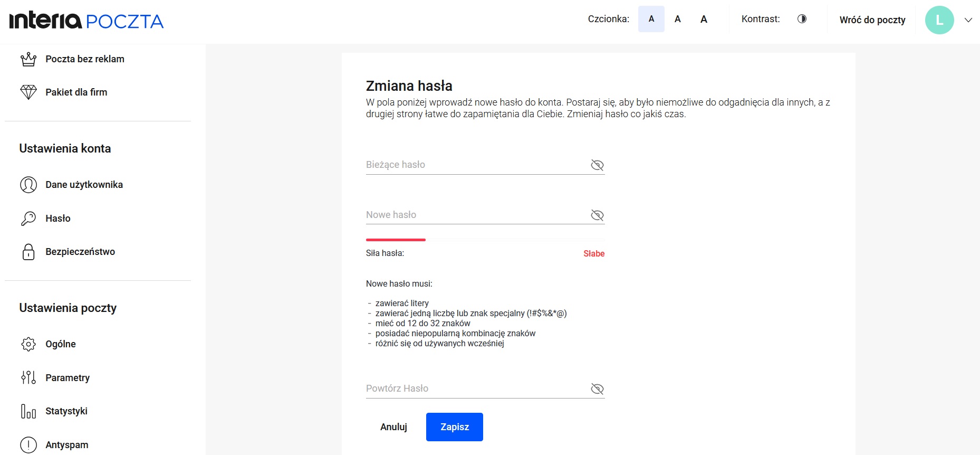Click the password strength indicator bar
Image resolution: width=980 pixels, height=455 pixels.
485,240
